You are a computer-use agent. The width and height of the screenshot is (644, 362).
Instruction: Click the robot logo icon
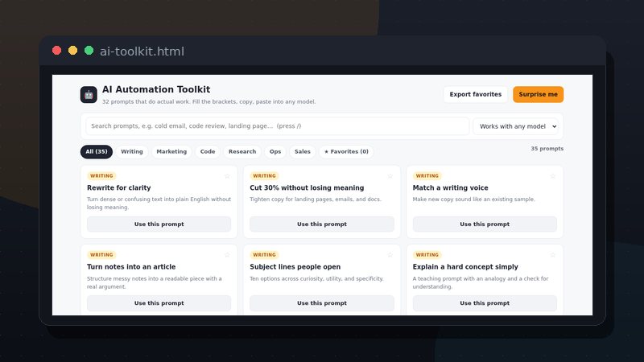[89, 94]
